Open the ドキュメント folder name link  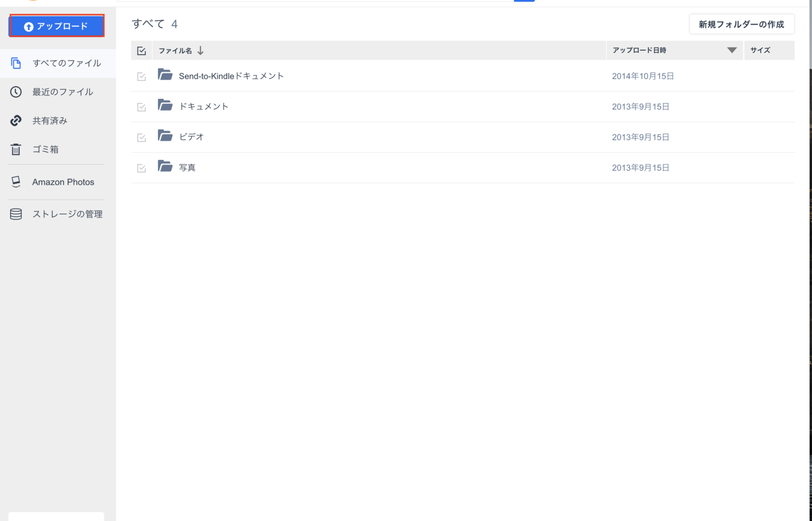(204, 106)
